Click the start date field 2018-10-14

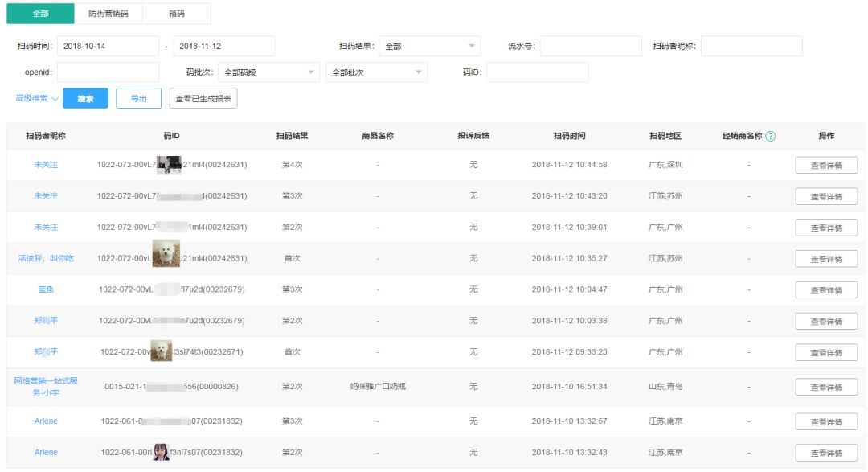107,45
